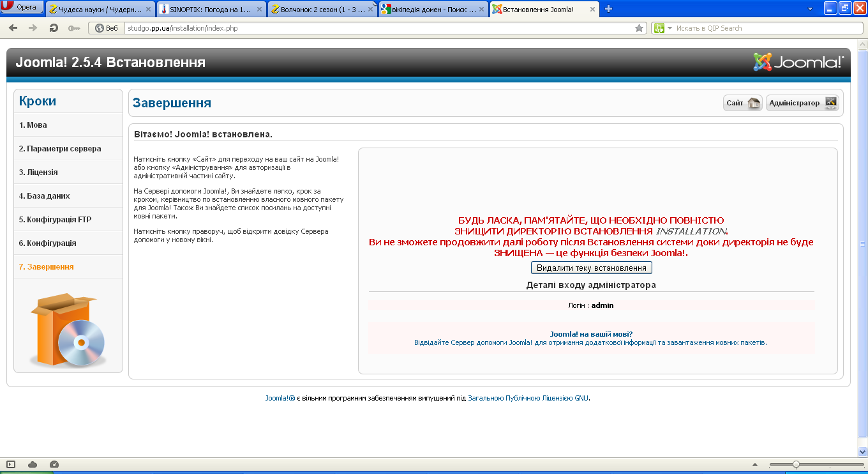868x474 pixels.
Task: Close the Волчонок 2 сезон tab
Action: (370, 10)
